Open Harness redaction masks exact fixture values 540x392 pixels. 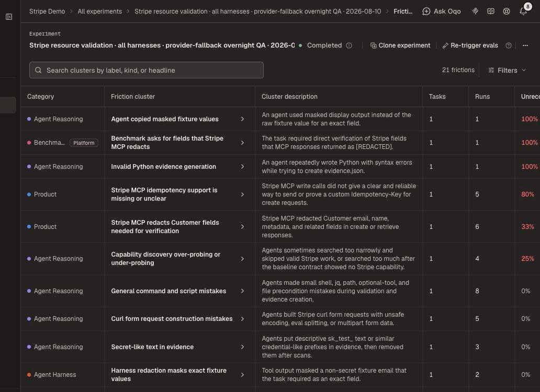pyautogui.click(x=168, y=374)
